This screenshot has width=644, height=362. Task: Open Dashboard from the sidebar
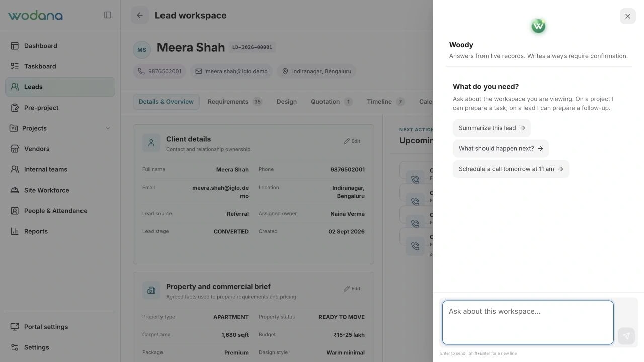tap(60, 46)
